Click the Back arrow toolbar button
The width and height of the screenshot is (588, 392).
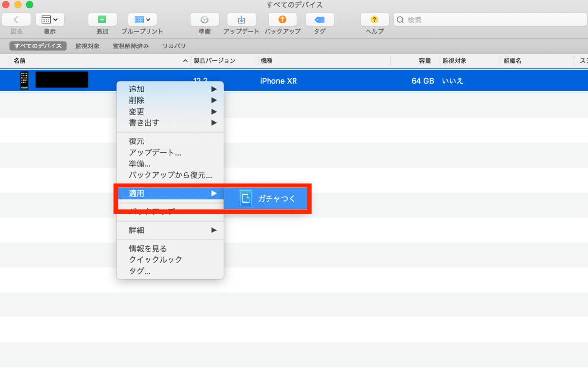(x=17, y=20)
